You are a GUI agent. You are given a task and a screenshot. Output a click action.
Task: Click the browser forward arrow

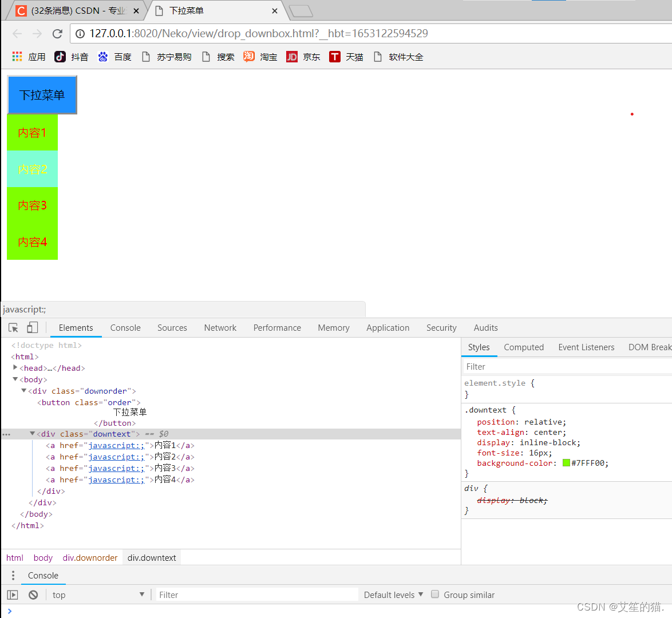37,34
